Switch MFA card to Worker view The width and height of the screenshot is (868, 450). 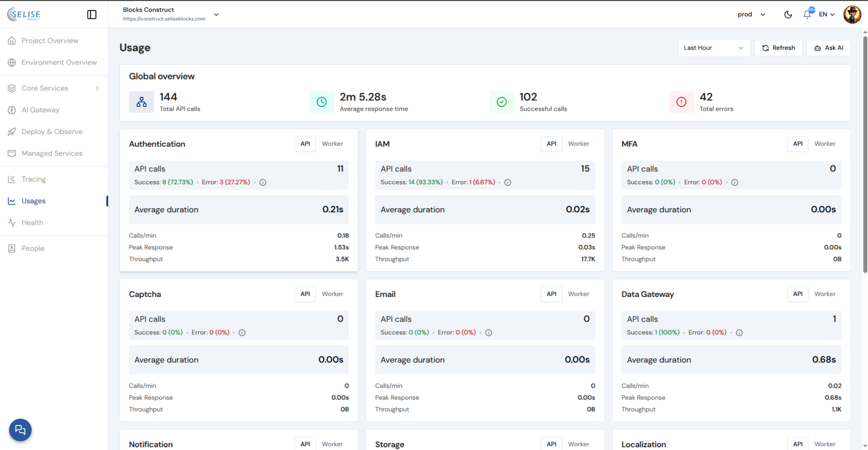click(x=825, y=144)
